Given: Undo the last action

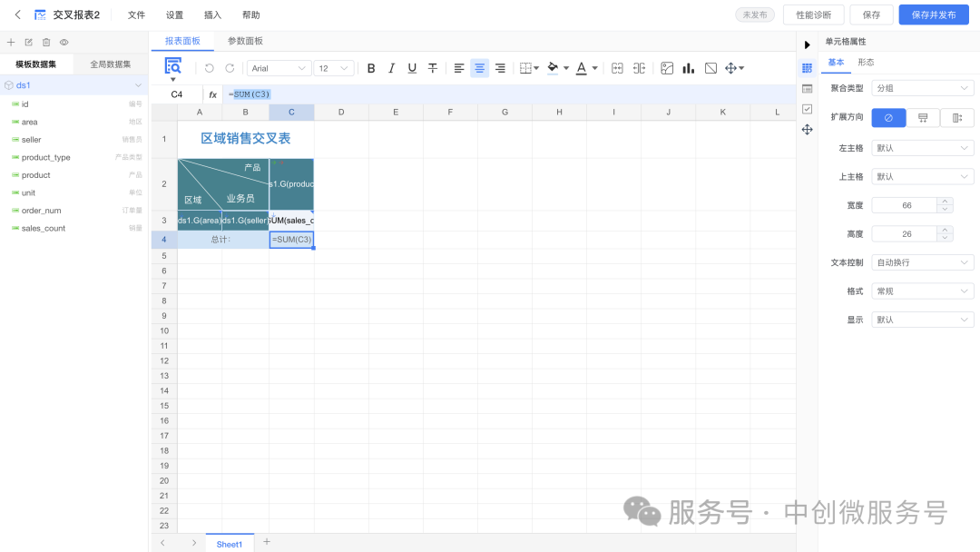Looking at the screenshot, I should pyautogui.click(x=209, y=68).
